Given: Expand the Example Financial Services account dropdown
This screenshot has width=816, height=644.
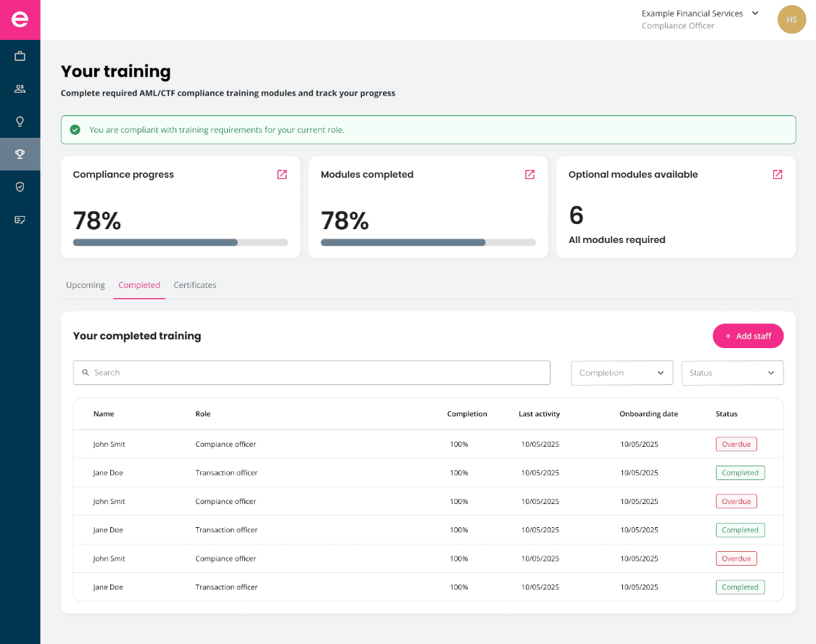Looking at the screenshot, I should coord(755,13).
